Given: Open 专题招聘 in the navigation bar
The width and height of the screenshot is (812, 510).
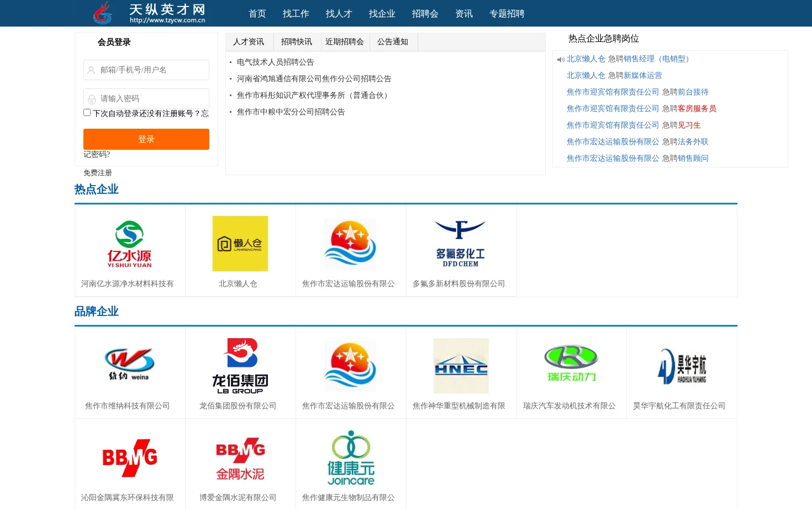Looking at the screenshot, I should point(507,13).
